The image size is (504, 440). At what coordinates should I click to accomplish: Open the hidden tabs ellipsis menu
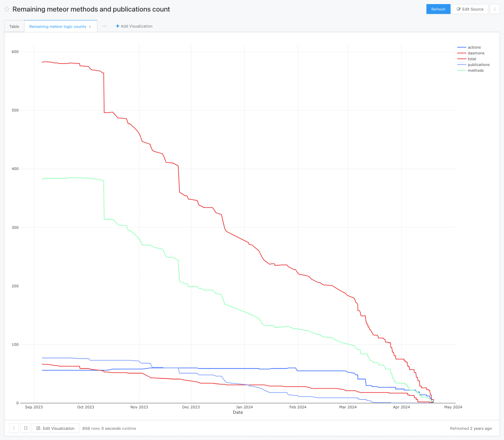[104, 26]
